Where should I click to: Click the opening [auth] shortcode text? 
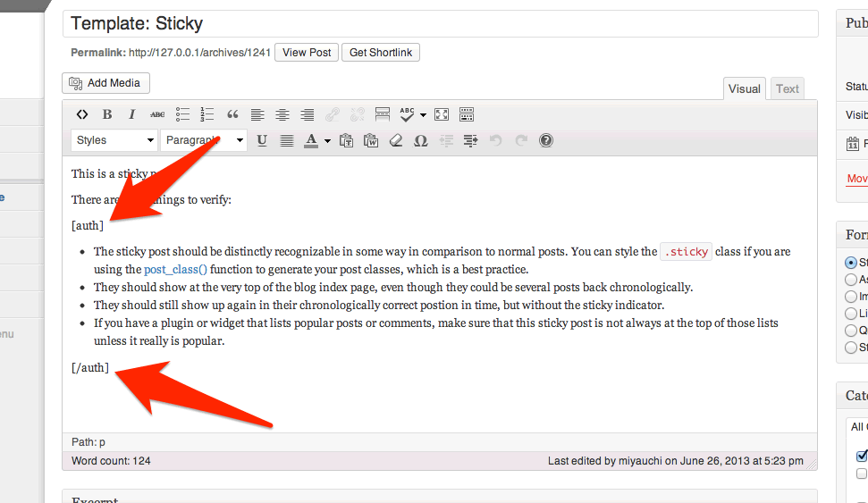tap(88, 226)
